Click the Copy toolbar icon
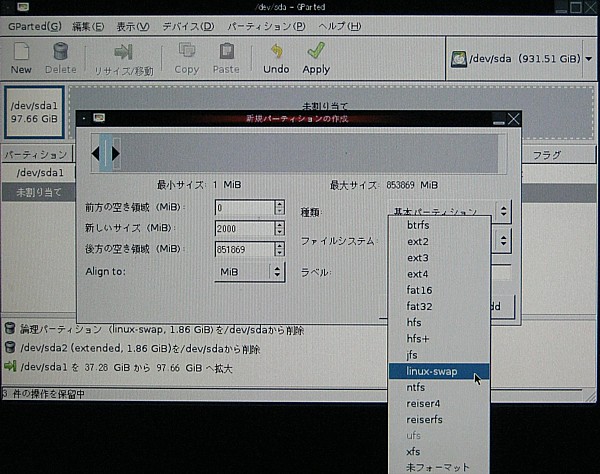Screen dimensions: 600x474 [187, 50]
